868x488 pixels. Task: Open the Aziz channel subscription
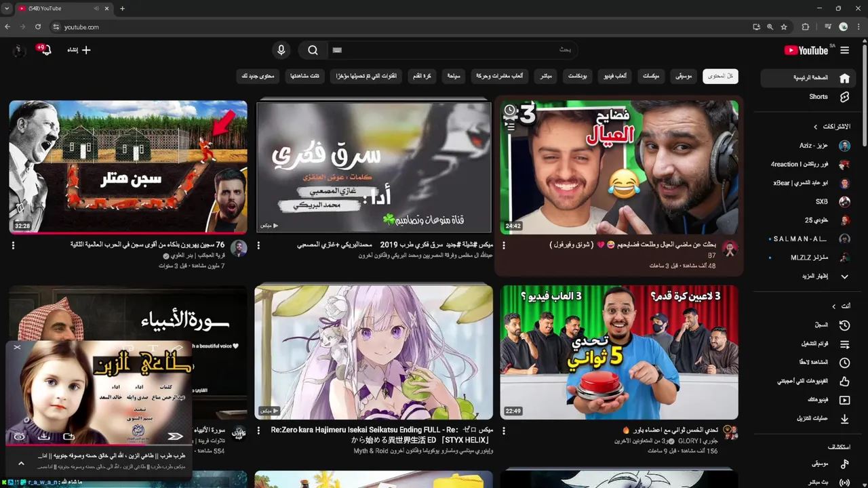(x=807, y=146)
